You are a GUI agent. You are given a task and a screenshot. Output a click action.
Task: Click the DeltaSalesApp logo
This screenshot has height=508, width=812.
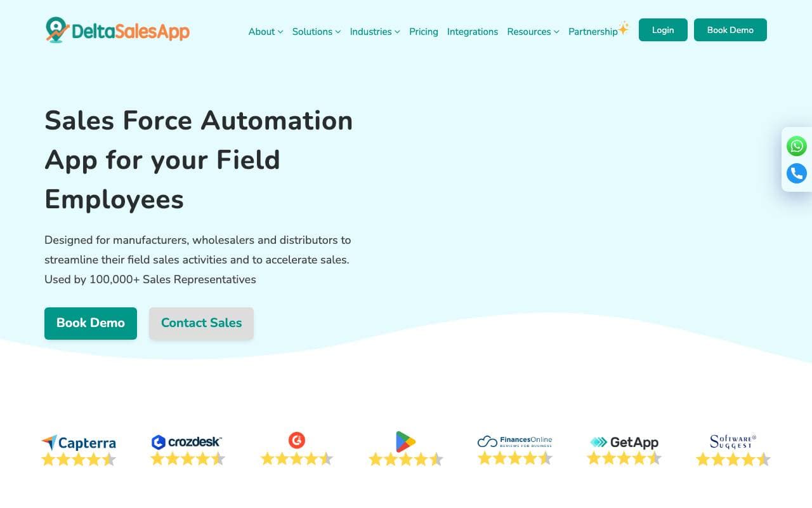tap(117, 30)
